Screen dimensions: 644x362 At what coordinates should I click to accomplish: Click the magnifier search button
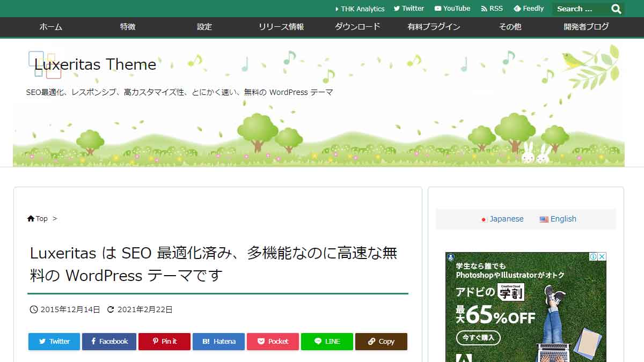(616, 9)
